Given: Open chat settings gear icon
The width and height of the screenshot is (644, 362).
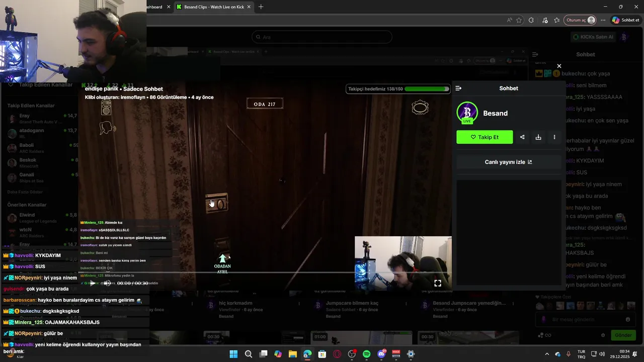Looking at the screenshot, I should (x=603, y=335).
